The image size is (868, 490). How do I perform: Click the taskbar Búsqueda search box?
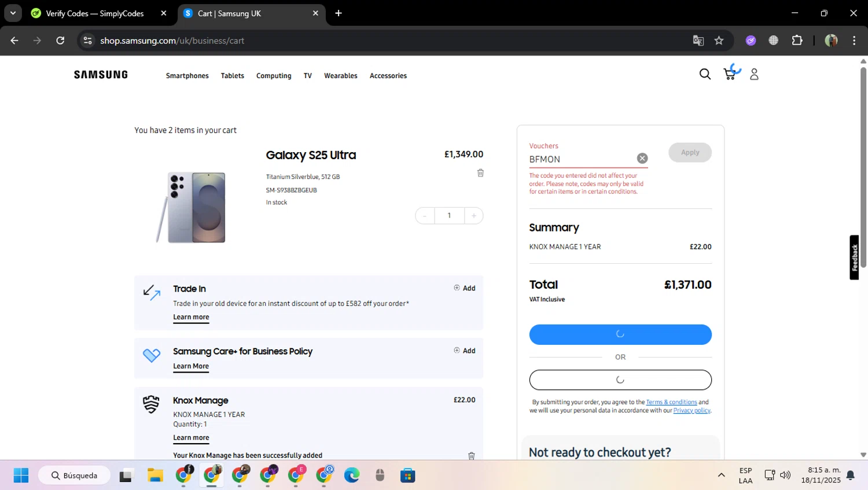pyautogui.click(x=74, y=476)
